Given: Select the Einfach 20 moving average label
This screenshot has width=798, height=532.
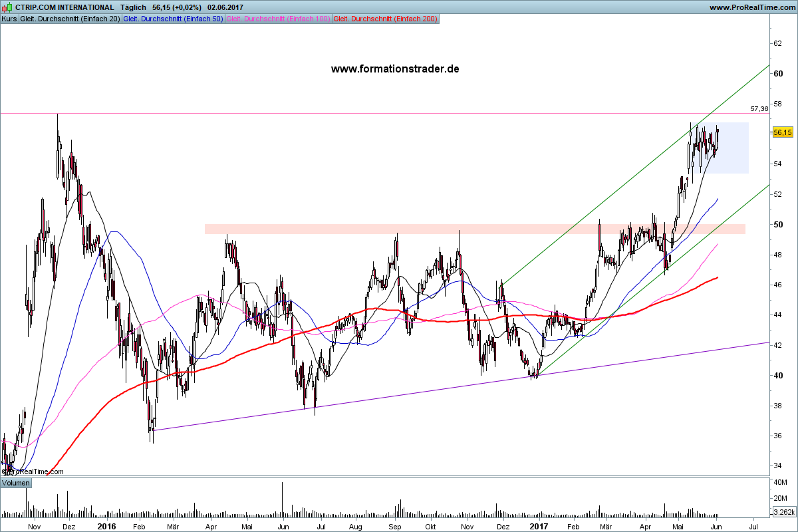Looking at the screenshot, I should 70,19.
